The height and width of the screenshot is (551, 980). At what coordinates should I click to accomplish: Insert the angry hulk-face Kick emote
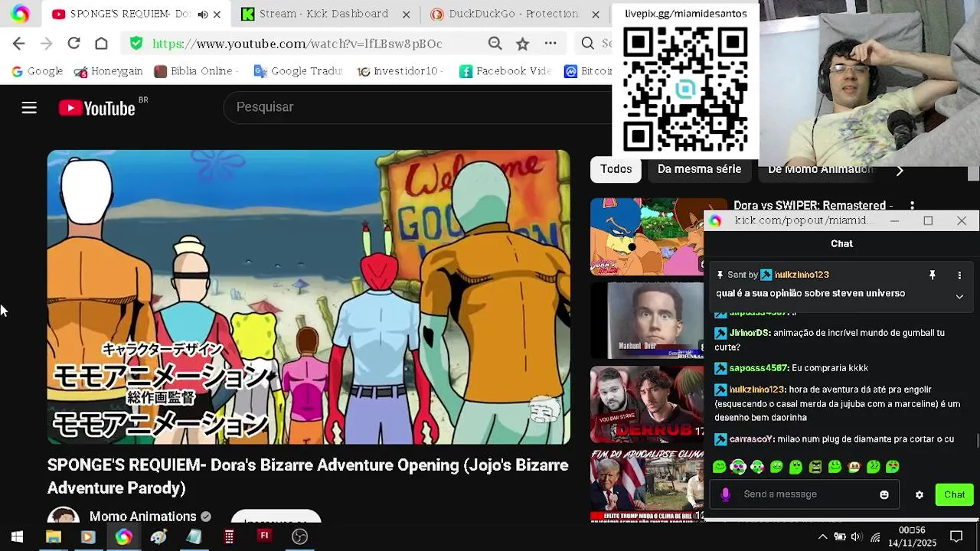(815, 467)
